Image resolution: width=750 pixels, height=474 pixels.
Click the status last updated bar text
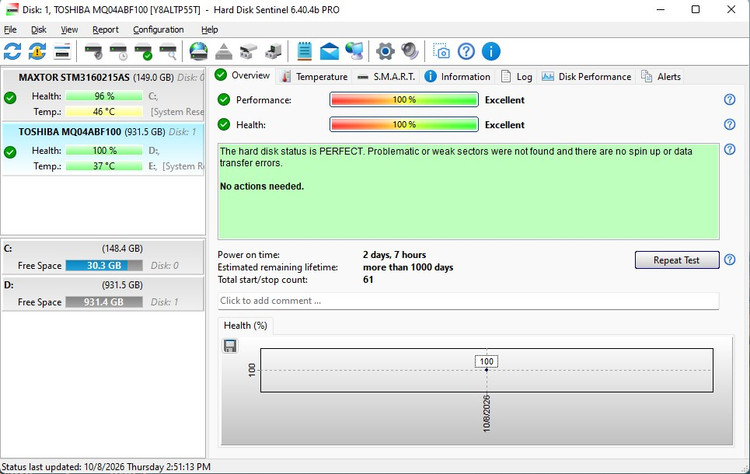[106, 466]
